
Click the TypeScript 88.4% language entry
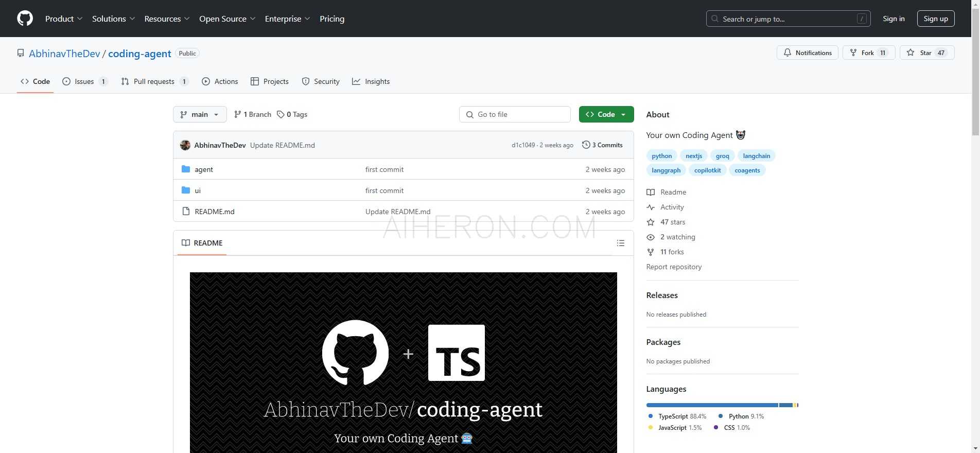677,416
